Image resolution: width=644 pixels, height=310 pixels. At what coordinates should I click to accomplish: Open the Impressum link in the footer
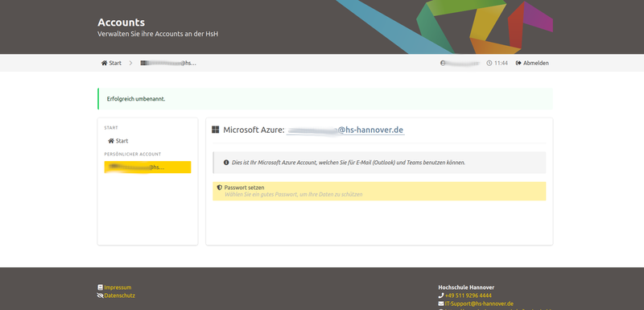click(x=118, y=287)
